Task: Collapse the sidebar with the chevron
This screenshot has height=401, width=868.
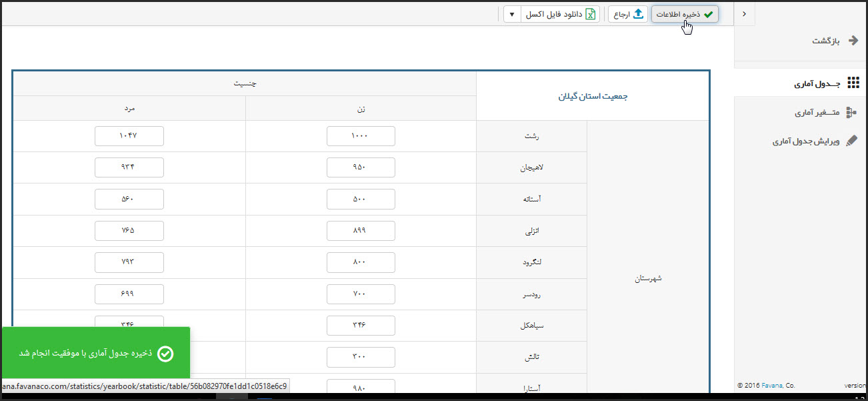Action: (744, 13)
